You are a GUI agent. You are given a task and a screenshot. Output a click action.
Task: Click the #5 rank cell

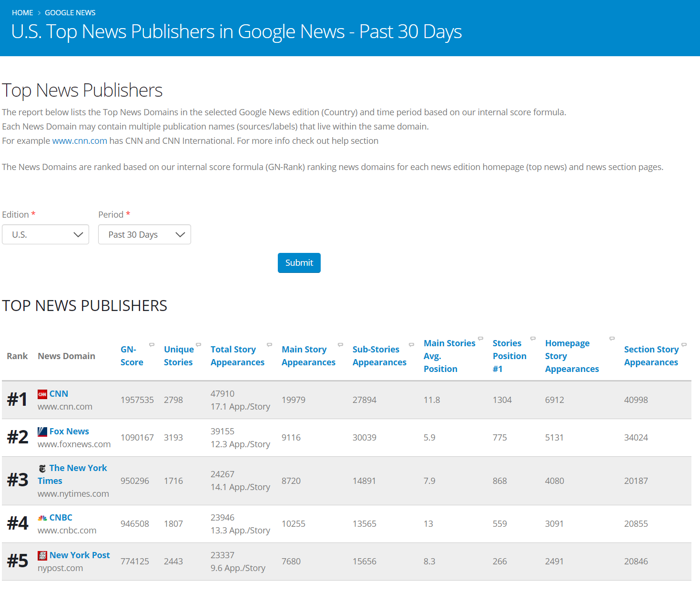click(18, 561)
